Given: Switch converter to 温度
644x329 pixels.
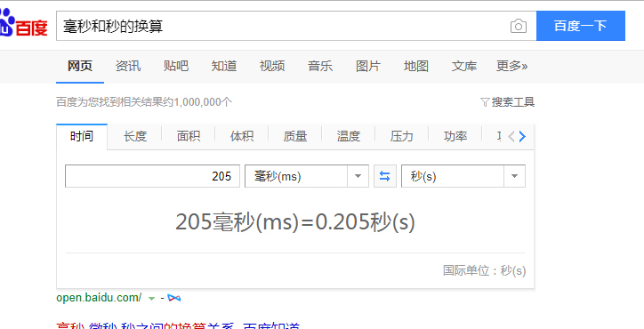Looking at the screenshot, I should tap(349, 136).
